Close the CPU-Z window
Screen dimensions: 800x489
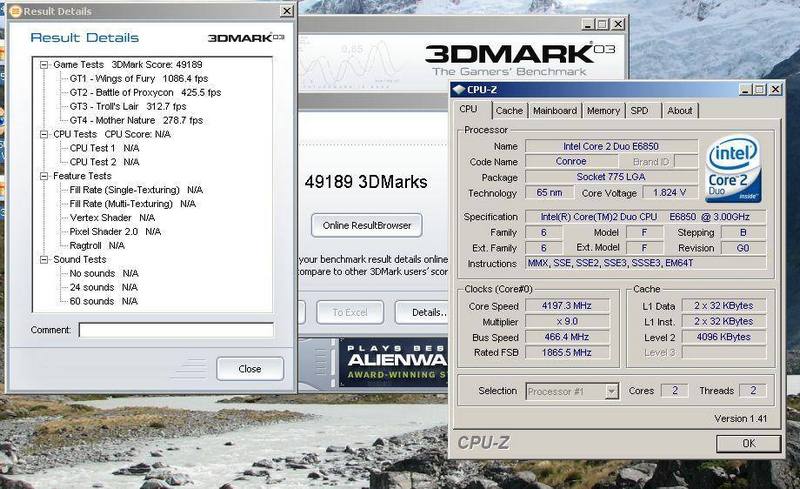(x=776, y=89)
